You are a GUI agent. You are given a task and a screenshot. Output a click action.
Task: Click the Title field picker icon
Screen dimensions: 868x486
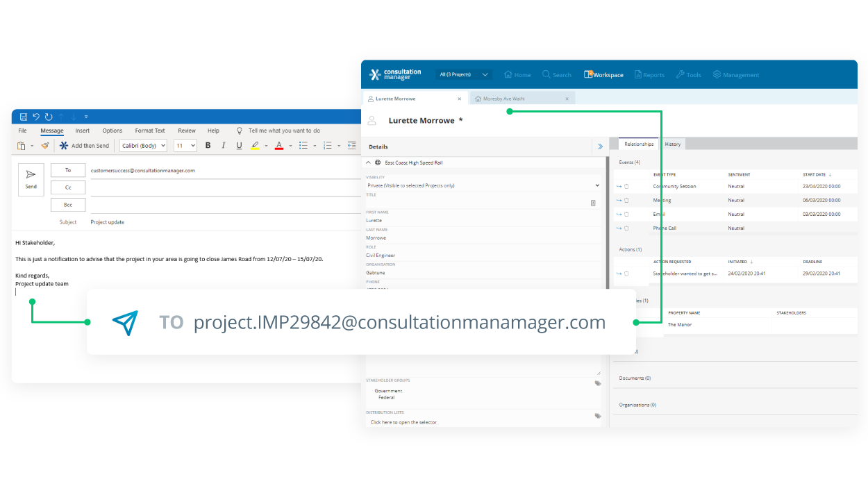coord(593,203)
